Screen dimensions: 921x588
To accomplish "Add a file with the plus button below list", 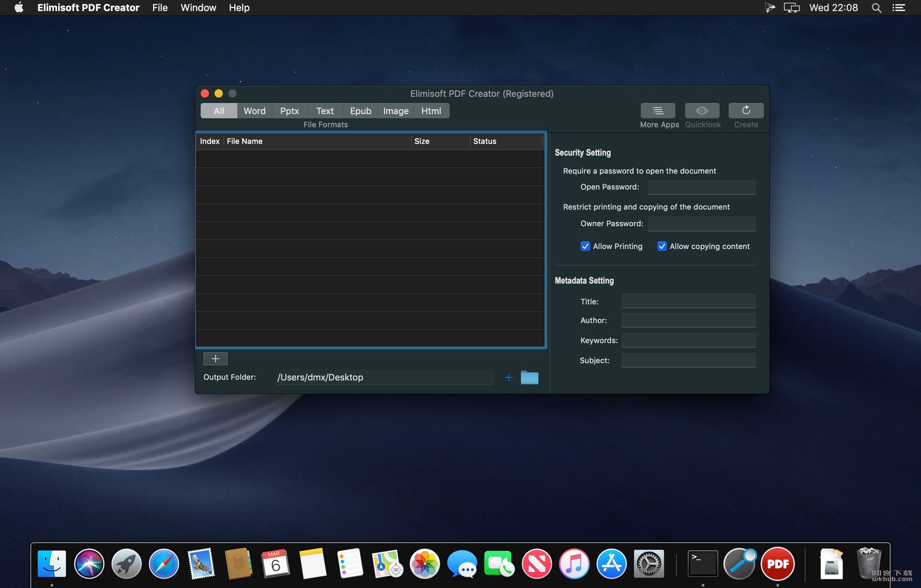I will coord(215,359).
